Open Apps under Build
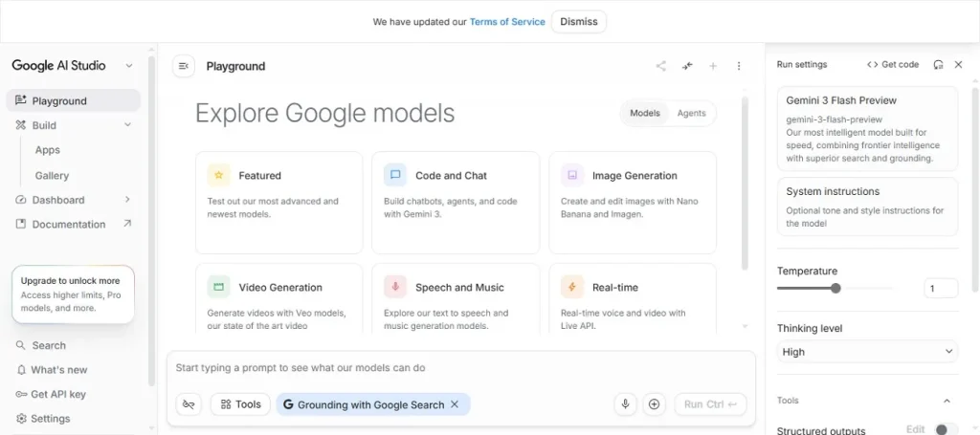980x435 pixels. 48,150
